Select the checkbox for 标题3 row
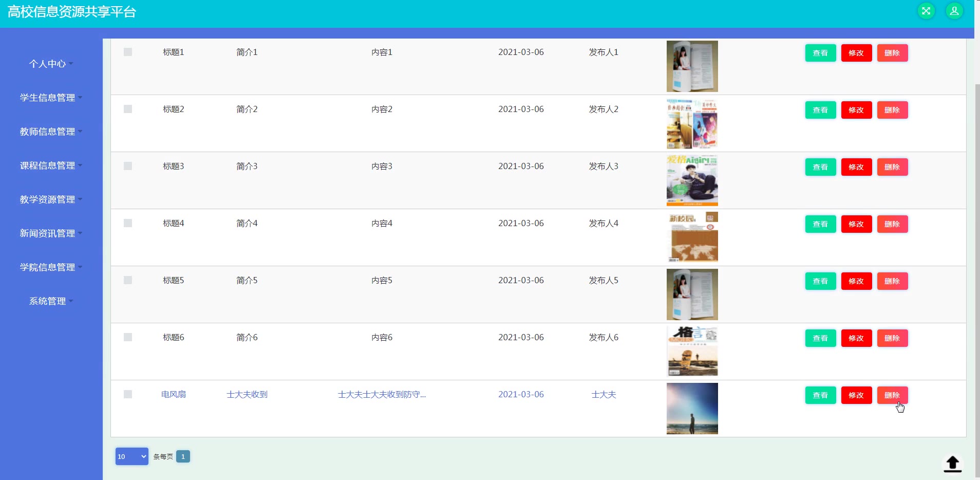Image resolution: width=980 pixels, height=480 pixels. click(128, 166)
